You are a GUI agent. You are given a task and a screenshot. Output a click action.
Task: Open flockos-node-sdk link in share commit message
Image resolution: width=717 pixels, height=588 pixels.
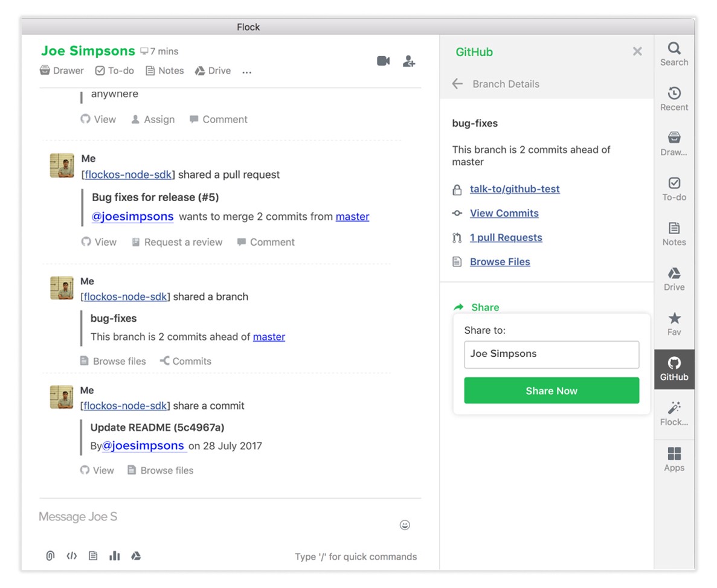[125, 406]
